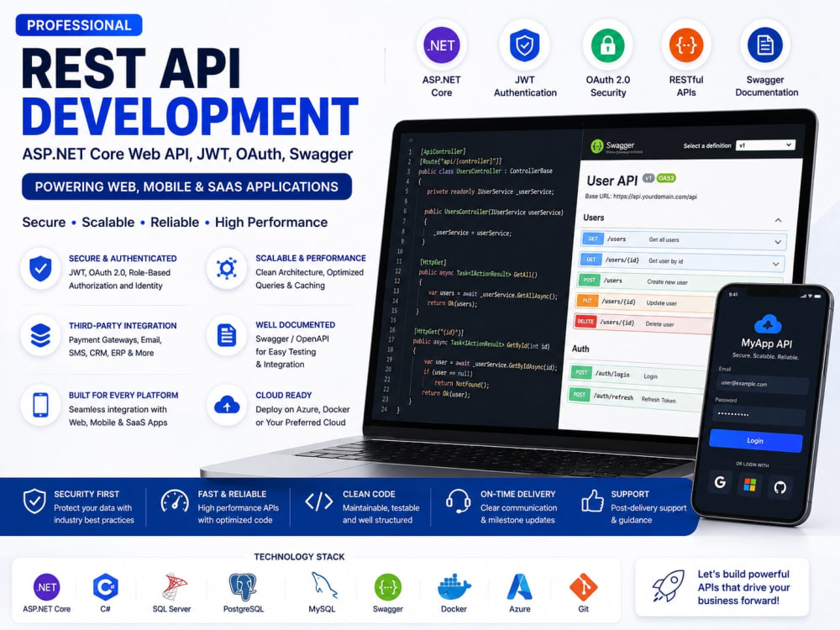Open the POST /auth/login endpoint row
Screen dimensions: 840x630
pyautogui.click(x=638, y=375)
